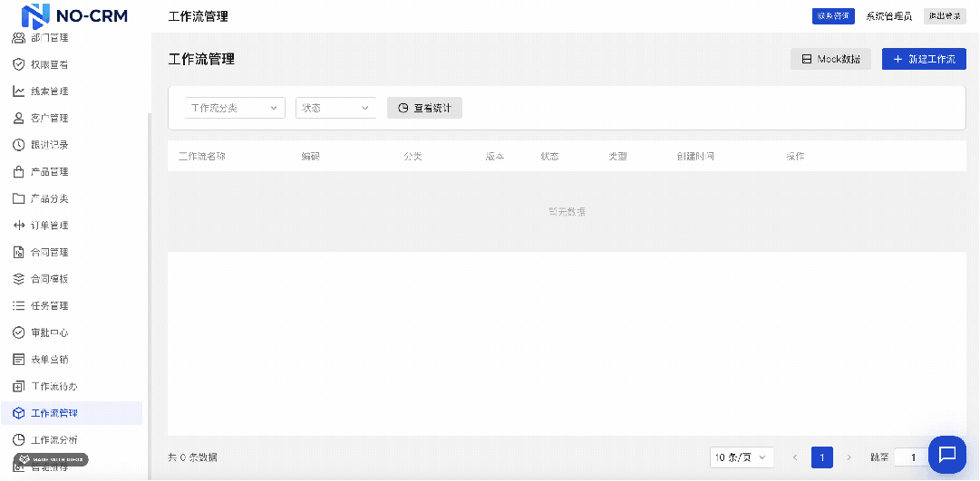Open 合同模板 via its layers icon
This screenshot has width=980, height=481.
[x=19, y=279]
